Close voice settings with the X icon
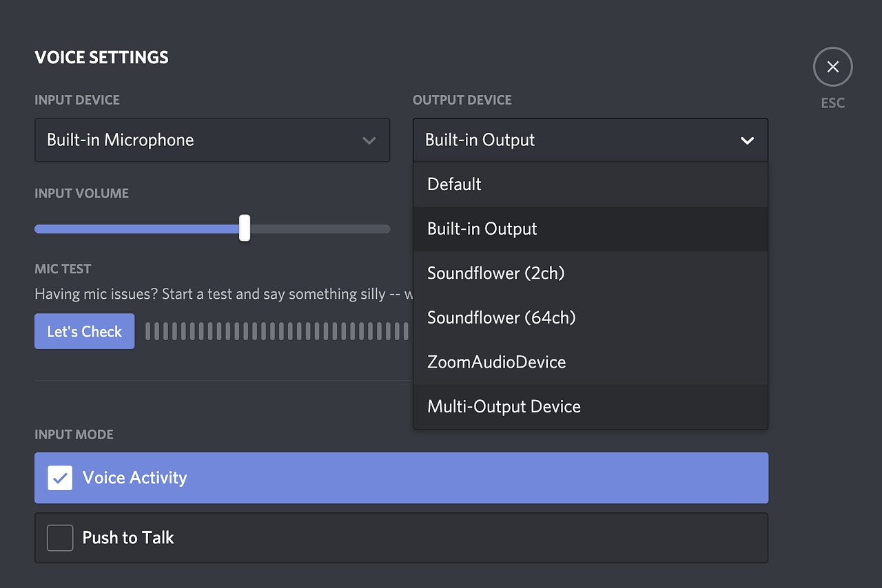Screen dimensions: 882x588 coord(832,66)
